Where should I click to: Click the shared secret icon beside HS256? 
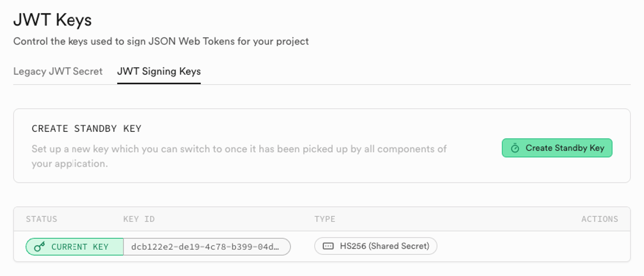pos(328,246)
